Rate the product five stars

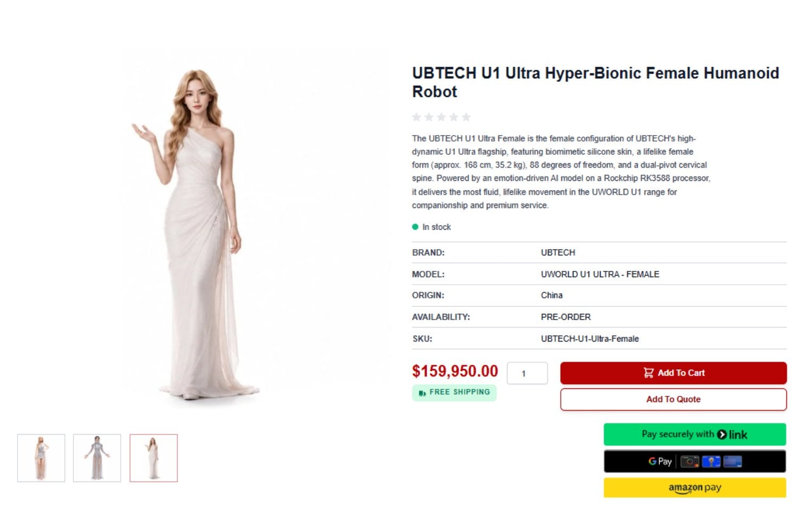pyautogui.click(x=466, y=117)
